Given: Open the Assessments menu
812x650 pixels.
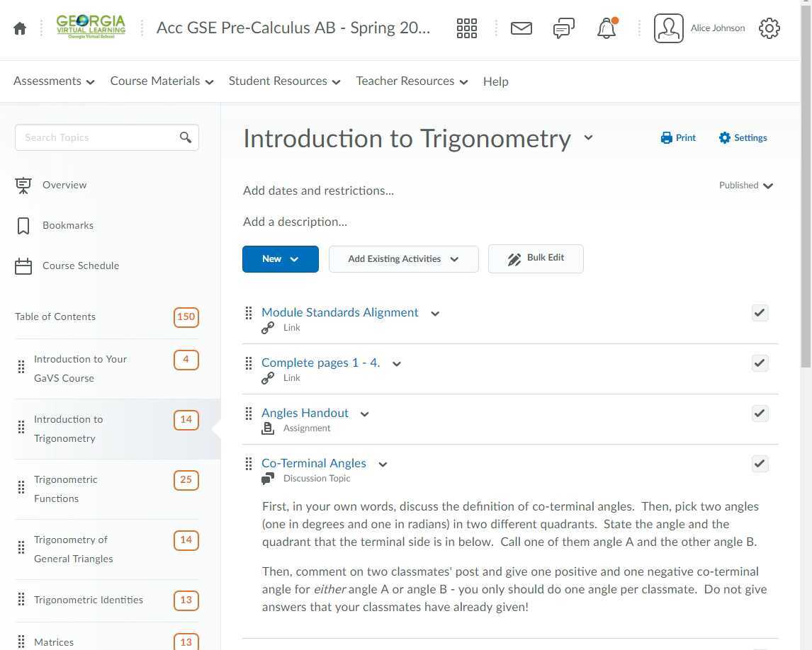Looking at the screenshot, I should [54, 81].
